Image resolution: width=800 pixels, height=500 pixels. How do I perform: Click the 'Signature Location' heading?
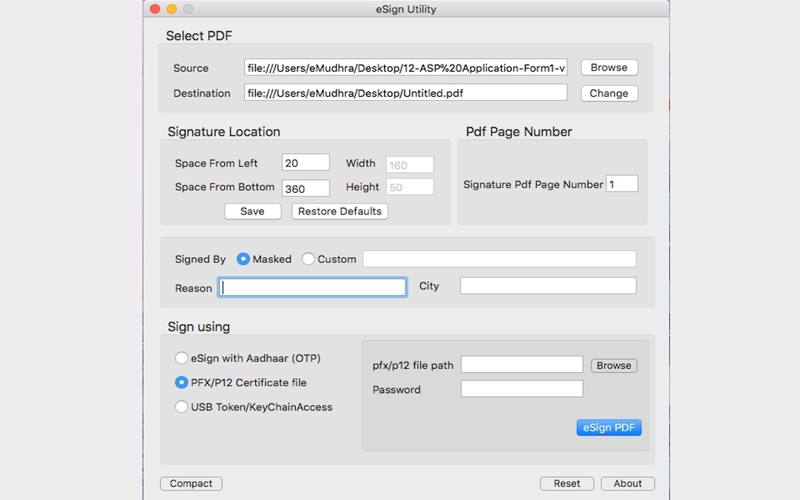pos(224,132)
